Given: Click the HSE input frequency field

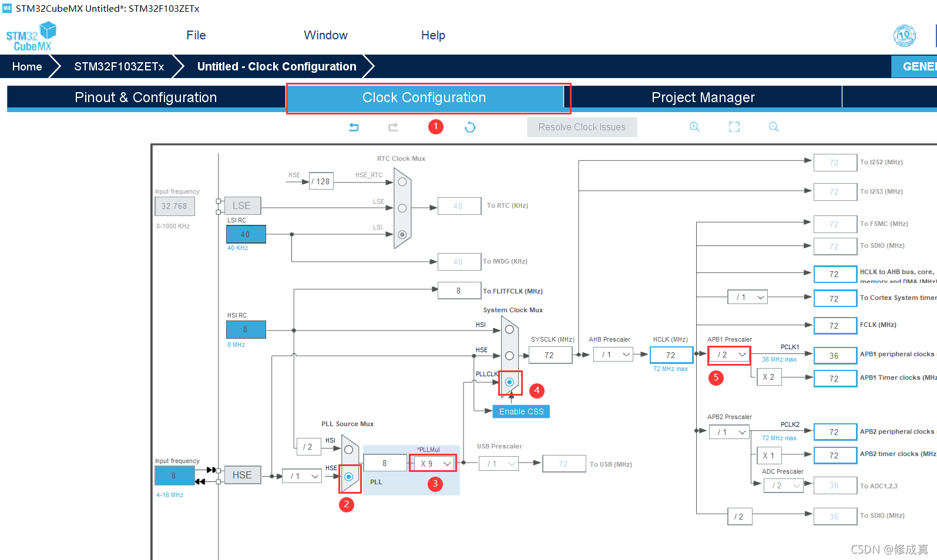Looking at the screenshot, I should pyautogui.click(x=174, y=475).
